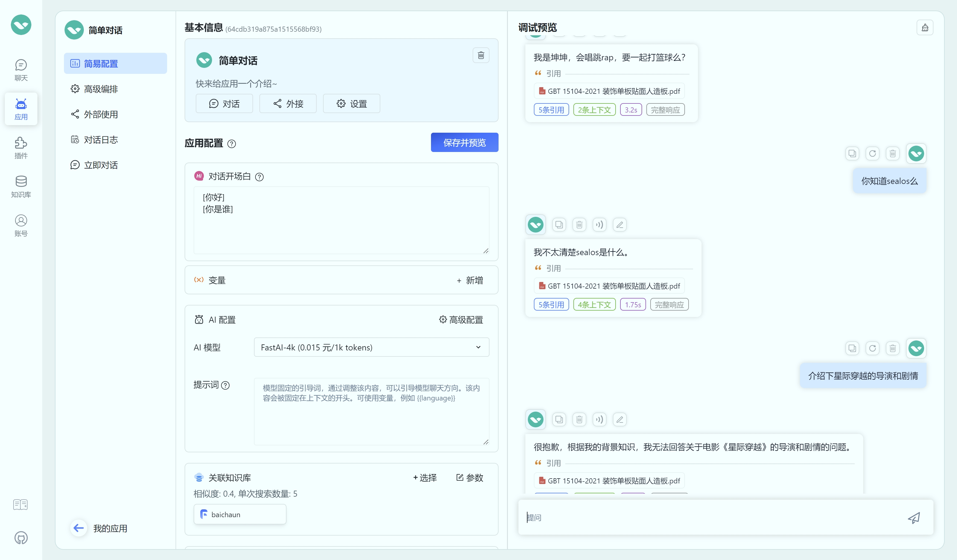Screen dimensions: 957x560
Task: Switch to 高级编排 menu item
Action: tap(101, 89)
